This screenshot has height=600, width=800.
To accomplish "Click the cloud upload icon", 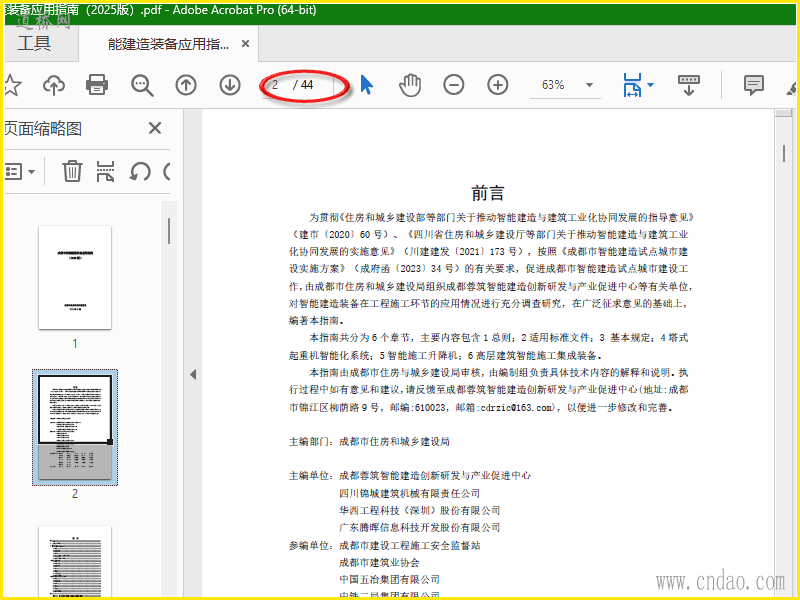I will (54, 85).
